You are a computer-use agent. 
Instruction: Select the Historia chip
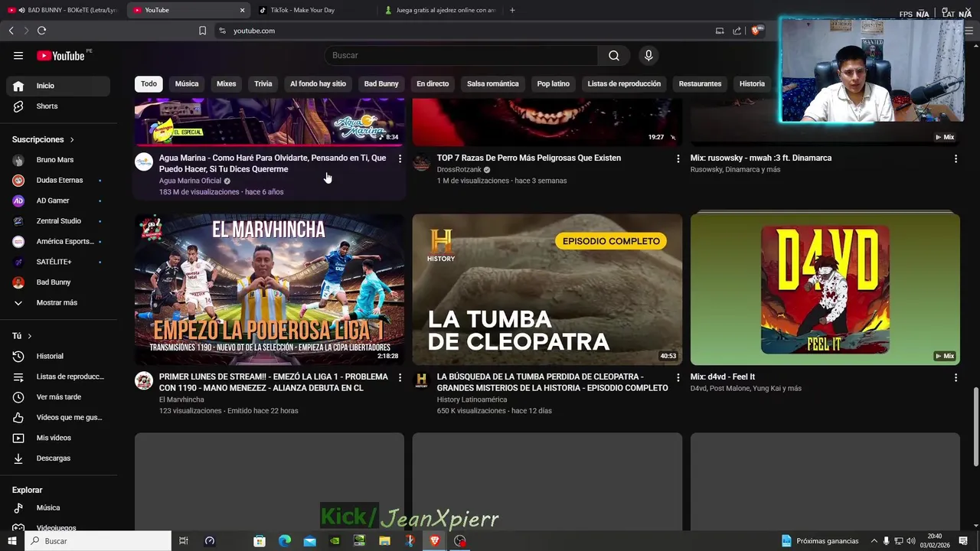752,83
